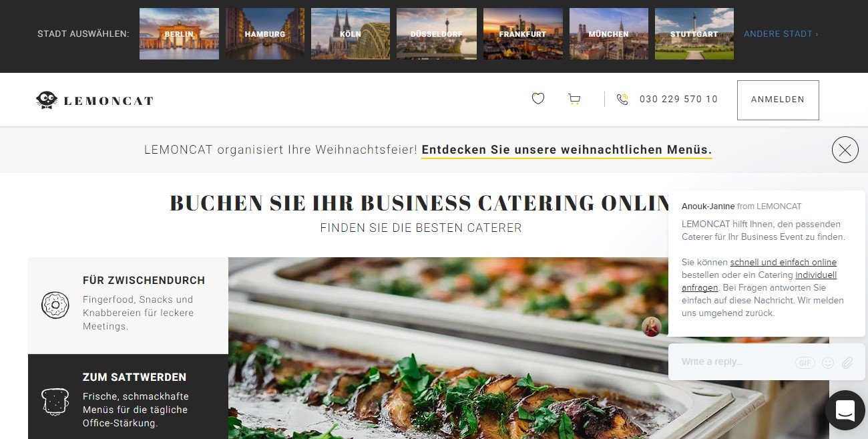Click the LEMONCAT logo
The image size is (868, 439).
(x=94, y=100)
